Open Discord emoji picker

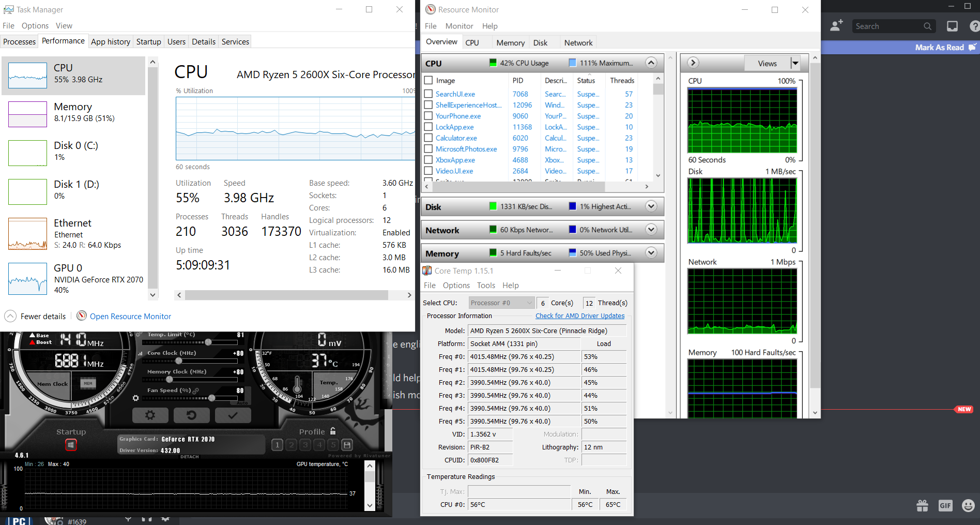click(x=968, y=505)
